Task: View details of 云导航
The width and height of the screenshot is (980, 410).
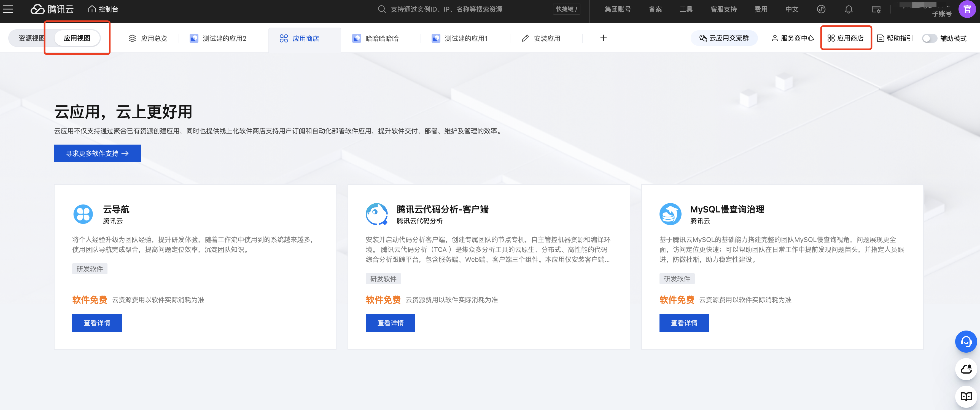Action: click(x=97, y=323)
